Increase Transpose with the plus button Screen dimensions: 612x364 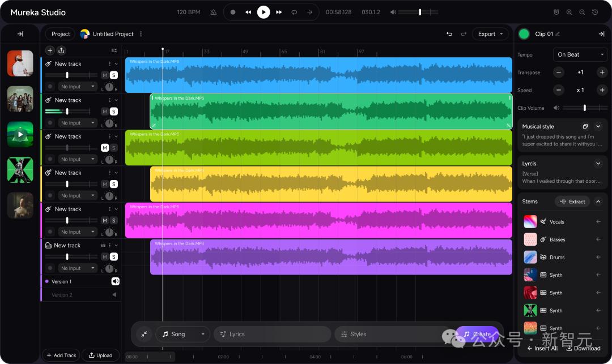(602, 72)
